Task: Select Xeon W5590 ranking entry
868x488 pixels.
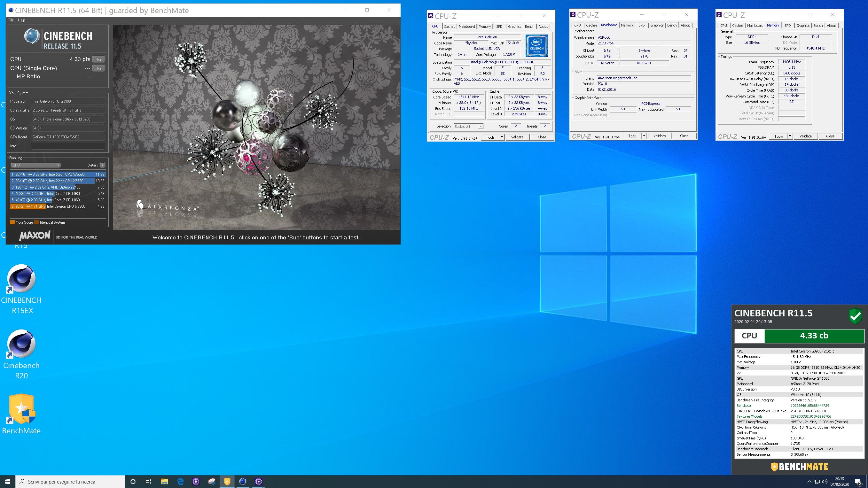Action: point(58,174)
